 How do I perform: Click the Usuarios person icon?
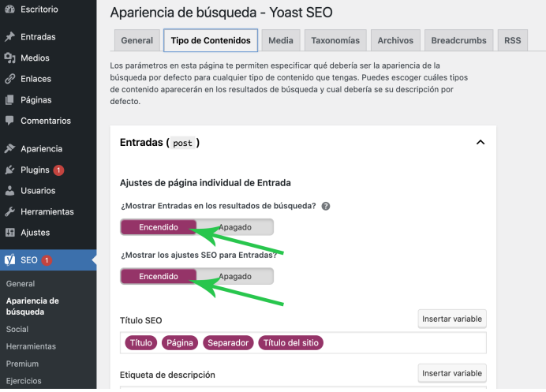[10, 190]
